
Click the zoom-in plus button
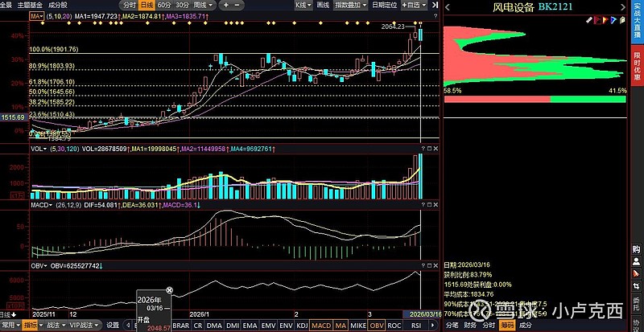[x=225, y=6]
